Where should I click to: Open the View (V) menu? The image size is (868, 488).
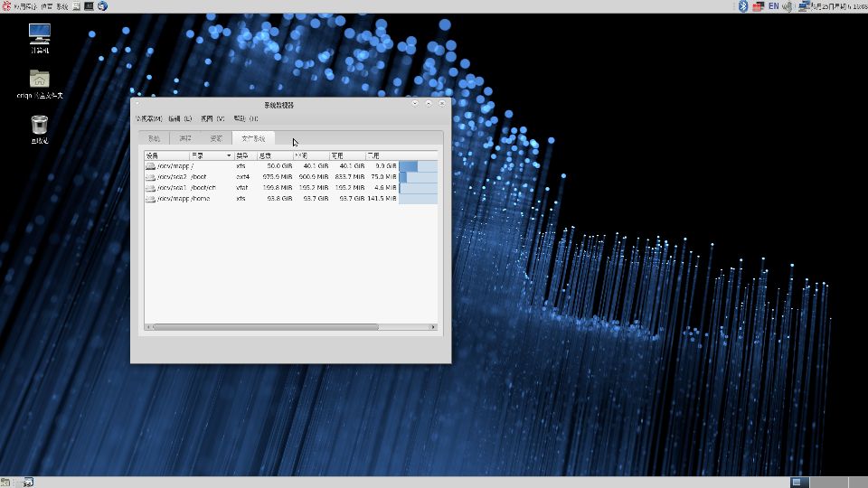tap(212, 118)
